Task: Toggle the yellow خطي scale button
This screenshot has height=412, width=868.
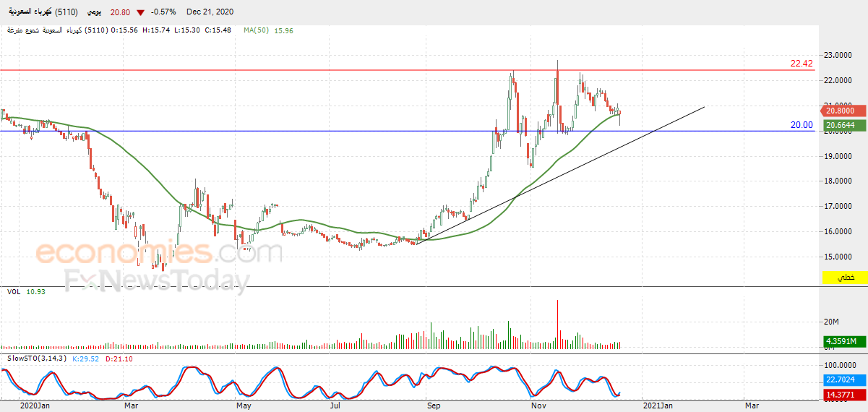Action: (x=843, y=278)
